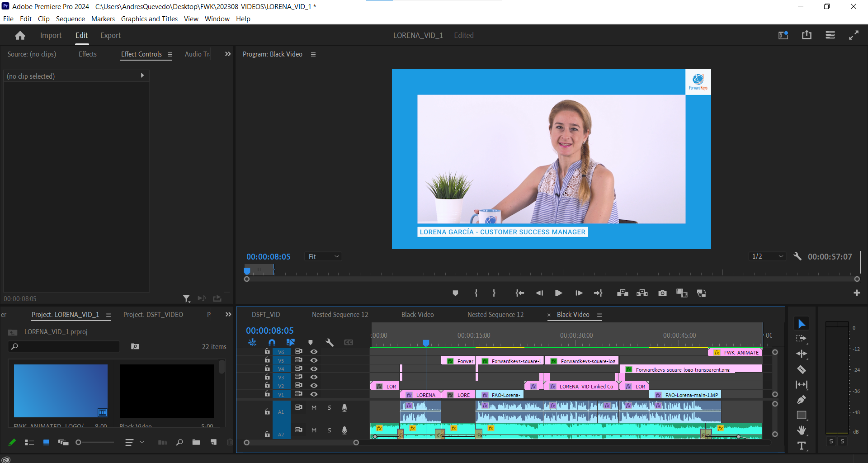Expand the no clip selected arrow

[x=142, y=76]
